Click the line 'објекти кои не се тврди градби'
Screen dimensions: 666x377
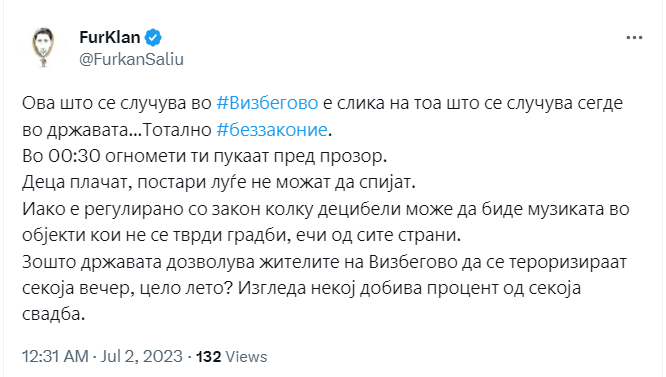point(241,235)
